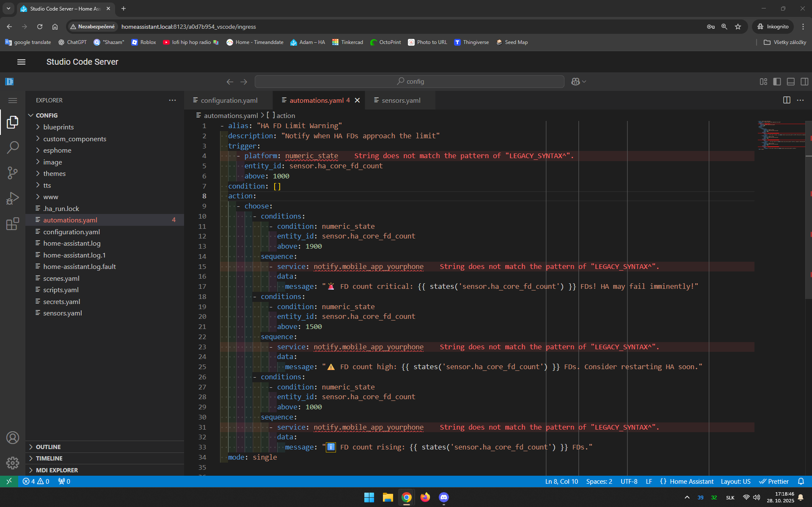Click the config search command box
The image size is (812, 507).
click(x=409, y=82)
